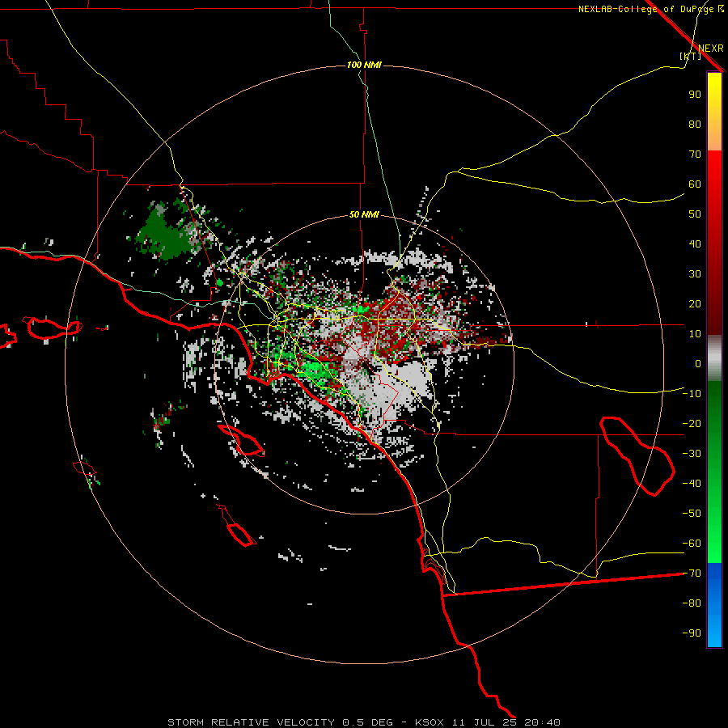The image size is (728, 728).
Task: Click STORM RELATIVE VELOCITY in the footer caption
Action: (251, 722)
